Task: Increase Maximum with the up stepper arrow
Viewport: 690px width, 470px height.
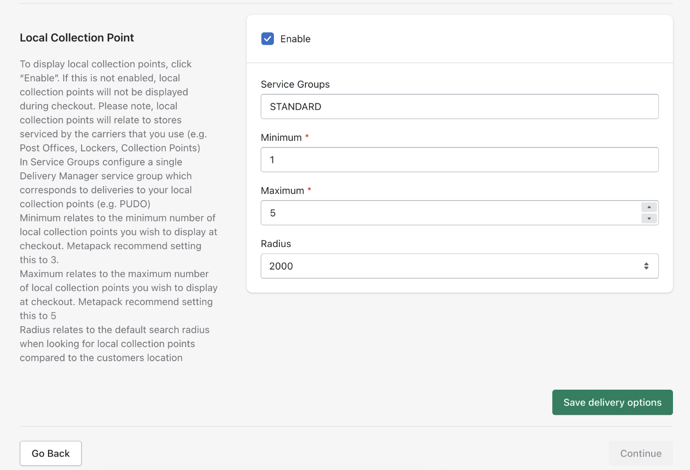Action: pos(649,207)
